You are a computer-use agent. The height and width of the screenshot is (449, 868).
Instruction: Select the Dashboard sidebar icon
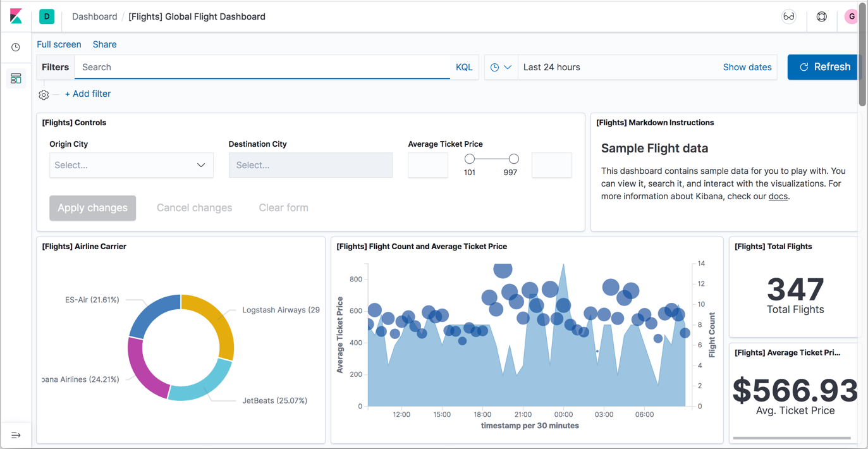pos(16,78)
